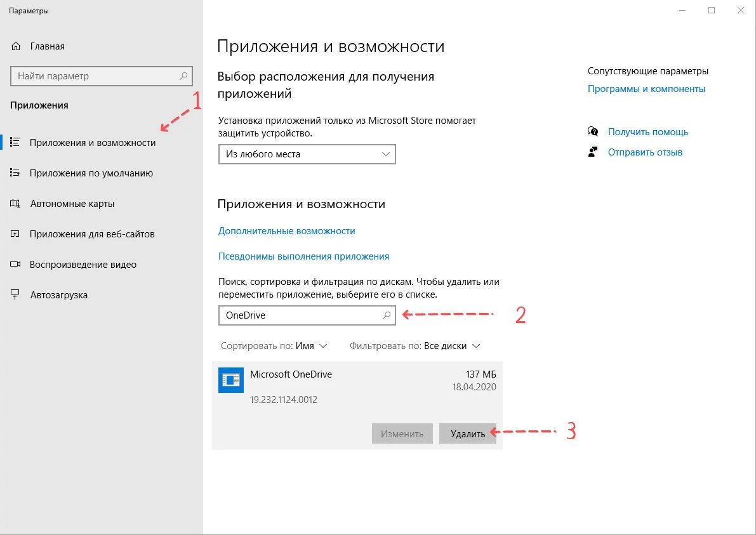
Task: Click the magnifier icon in the OneDrive search box
Action: (x=386, y=315)
